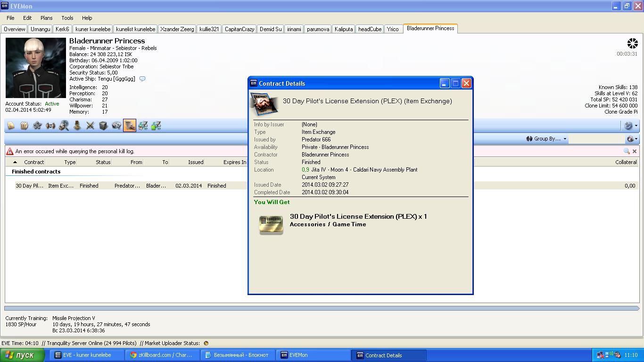This screenshot has height=362, width=644.
Task: Toggle the highlighted Contracts toolbar button
Action: tap(130, 126)
